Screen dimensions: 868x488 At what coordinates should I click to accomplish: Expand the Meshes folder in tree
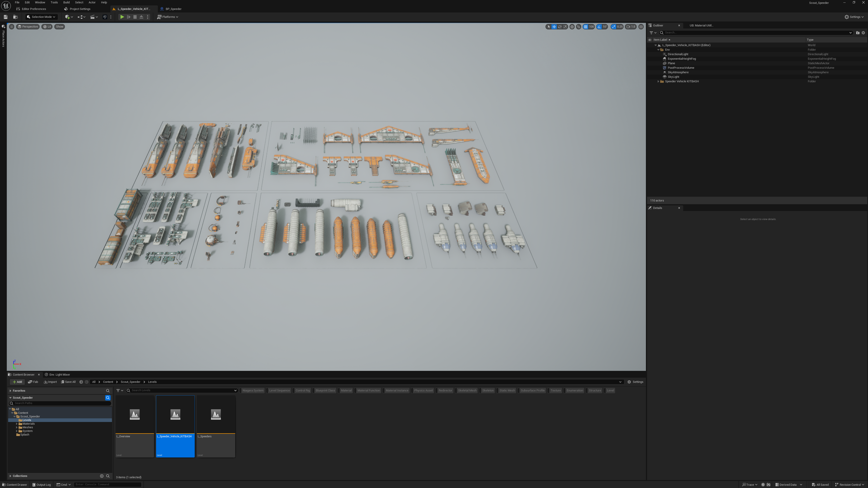(17, 427)
